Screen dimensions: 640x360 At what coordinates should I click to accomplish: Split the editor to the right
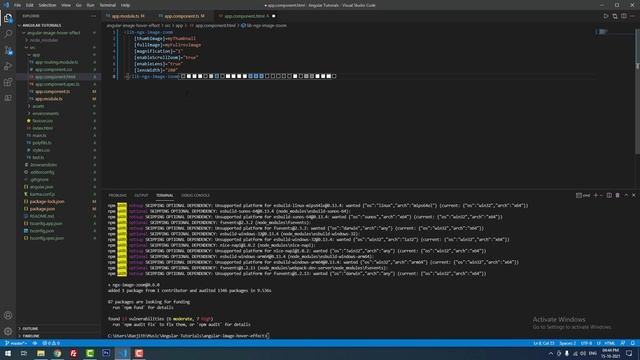[624, 16]
